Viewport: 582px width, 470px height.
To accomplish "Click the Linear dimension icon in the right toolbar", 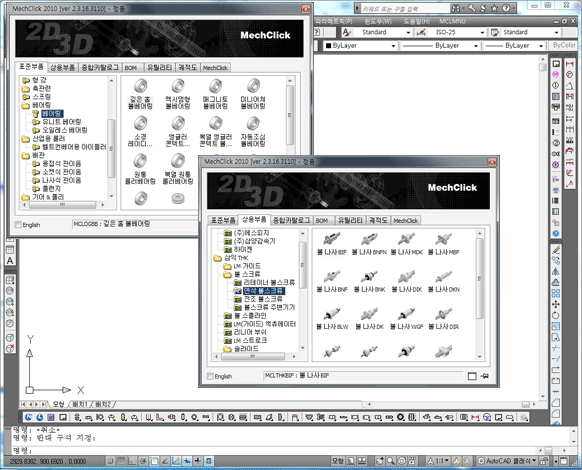I will (x=569, y=64).
